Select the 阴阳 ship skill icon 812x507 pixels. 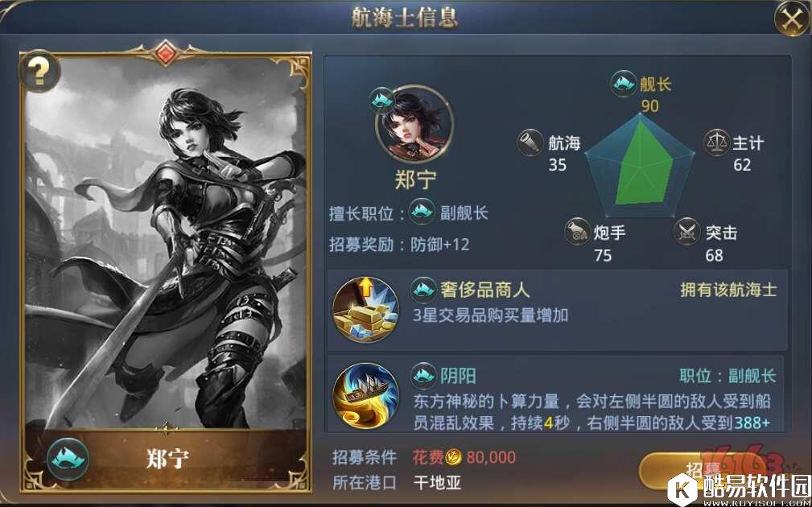pyautogui.click(x=365, y=396)
